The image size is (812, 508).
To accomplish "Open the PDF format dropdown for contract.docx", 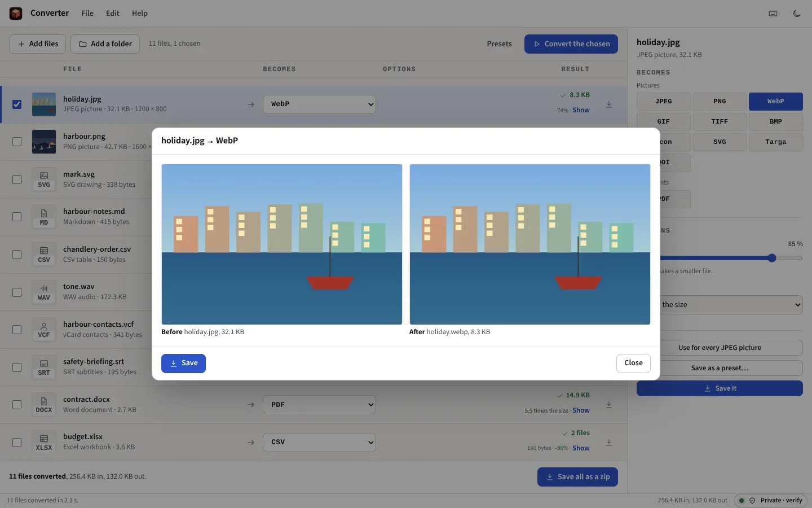I will click(319, 405).
